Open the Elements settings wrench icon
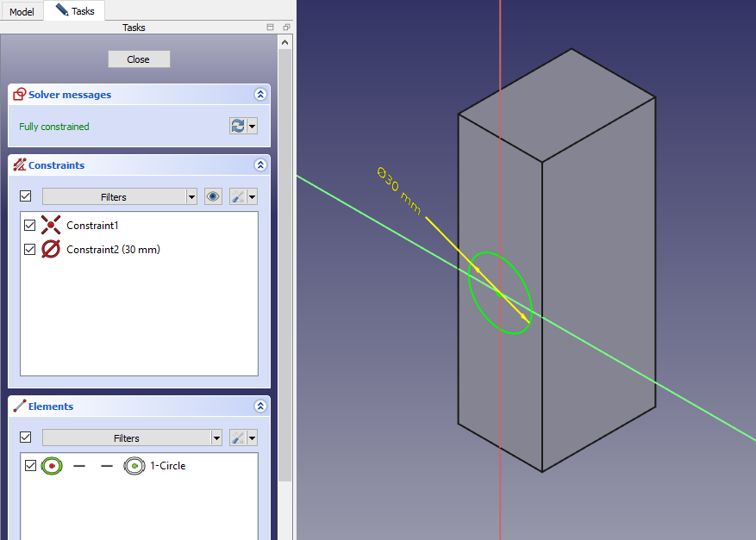This screenshot has width=756, height=540. coord(237,438)
